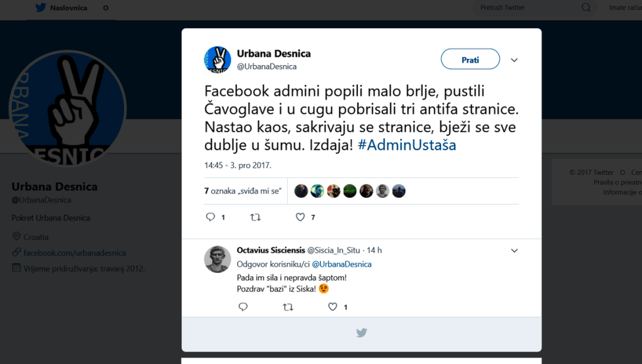Click the reply icon under the main tweet
This screenshot has width=642, height=364.
[211, 217]
